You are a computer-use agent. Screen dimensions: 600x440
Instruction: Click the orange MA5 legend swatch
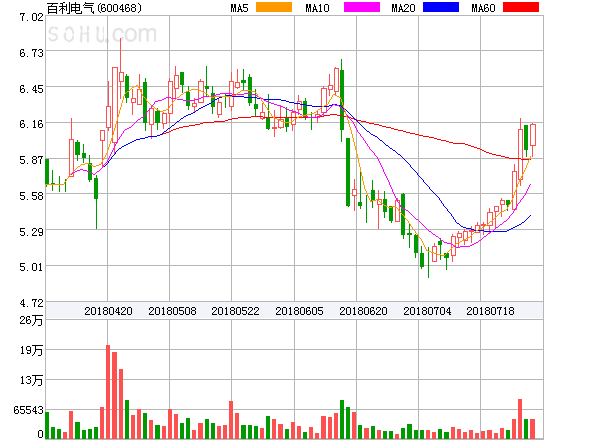[x=274, y=7]
